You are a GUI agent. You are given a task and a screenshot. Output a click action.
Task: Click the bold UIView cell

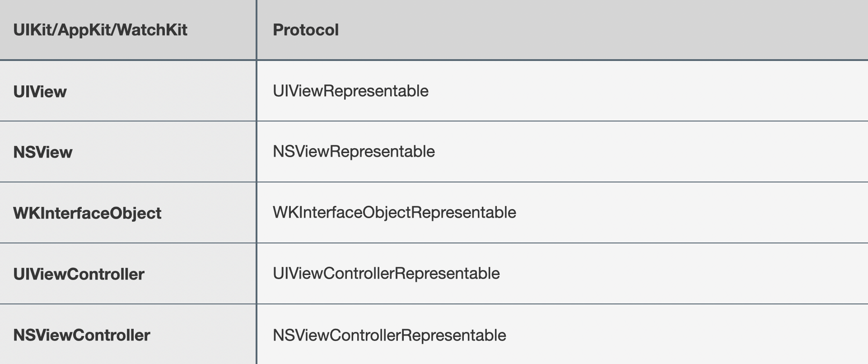[x=40, y=92]
